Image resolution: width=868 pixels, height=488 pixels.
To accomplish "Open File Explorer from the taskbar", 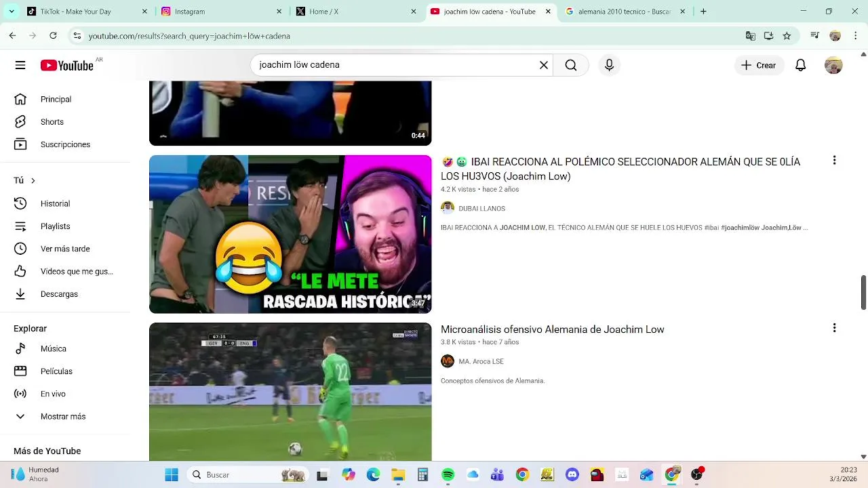I will (398, 474).
